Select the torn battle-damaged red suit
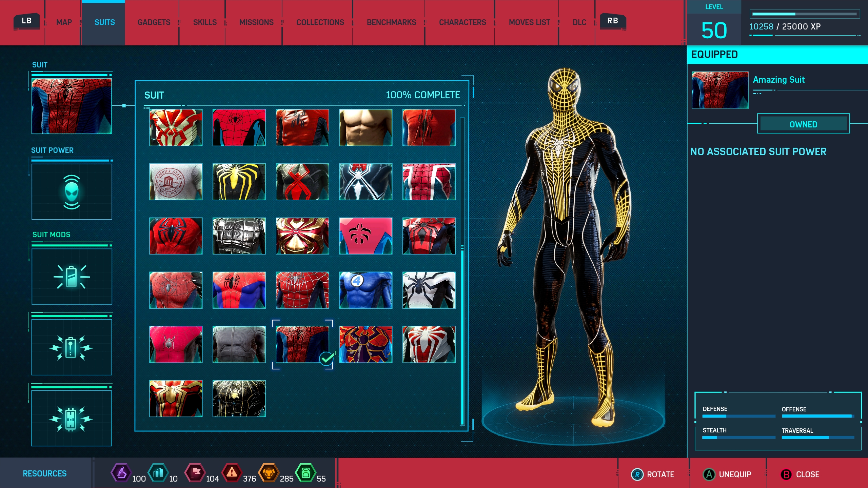The width and height of the screenshot is (868, 488). pyautogui.click(x=176, y=290)
